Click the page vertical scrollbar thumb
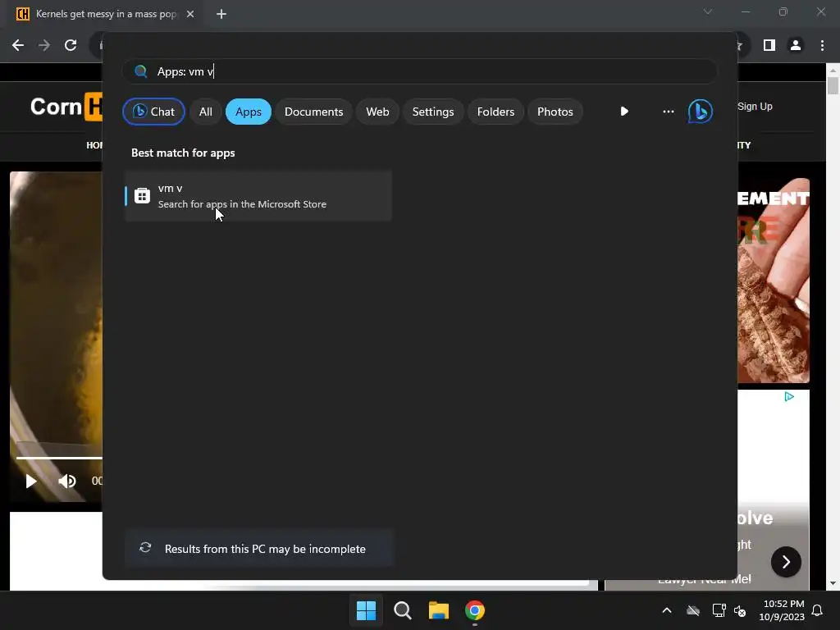Image resolution: width=840 pixels, height=630 pixels. pyautogui.click(x=833, y=85)
